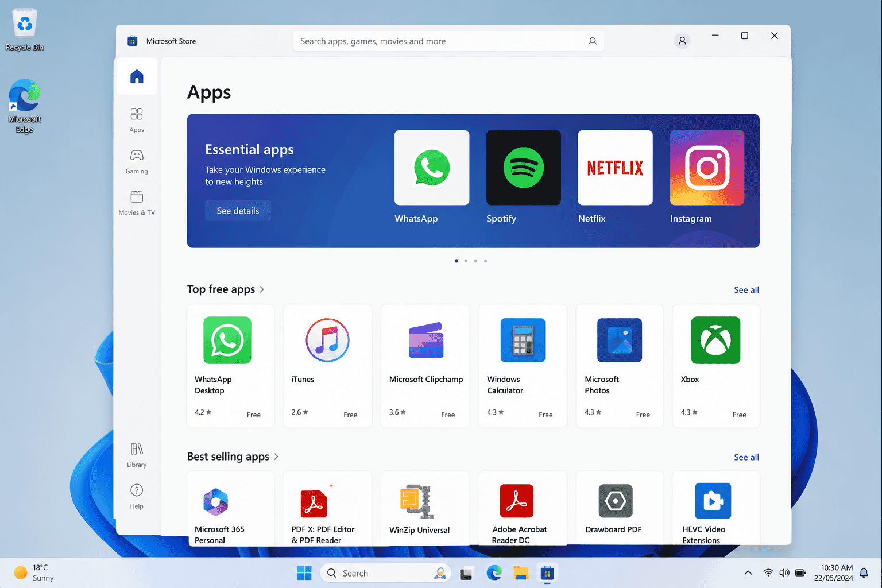Select the Microsoft Clipchamp app icon
The height and width of the screenshot is (588, 882).
click(426, 340)
